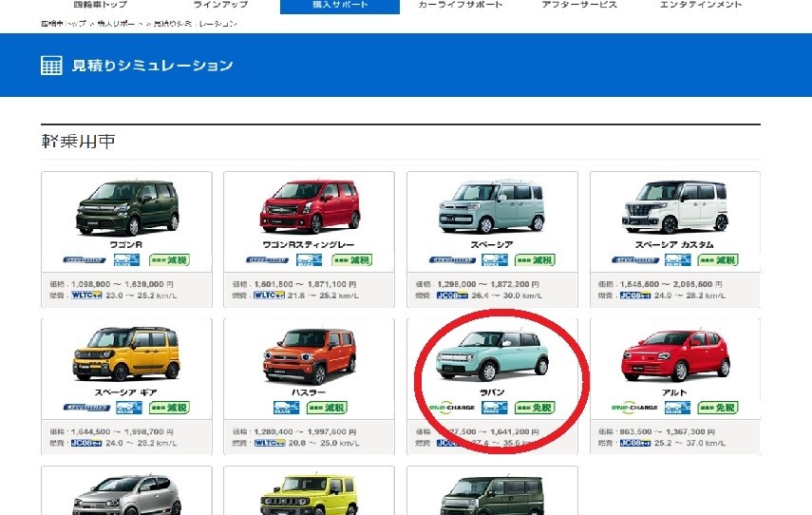
Task: Open the カーライフサポート navigation tab
Action: tap(461, 5)
